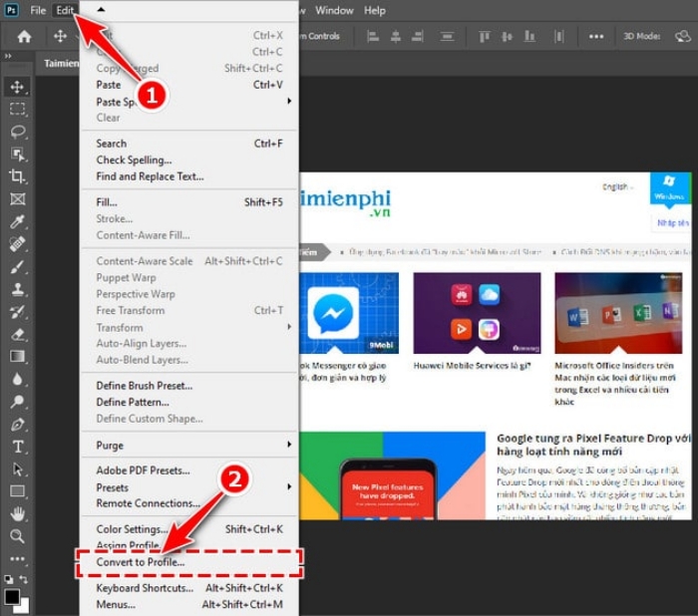Open the options bar more options ellipsis
698x616 pixels.
596,37
